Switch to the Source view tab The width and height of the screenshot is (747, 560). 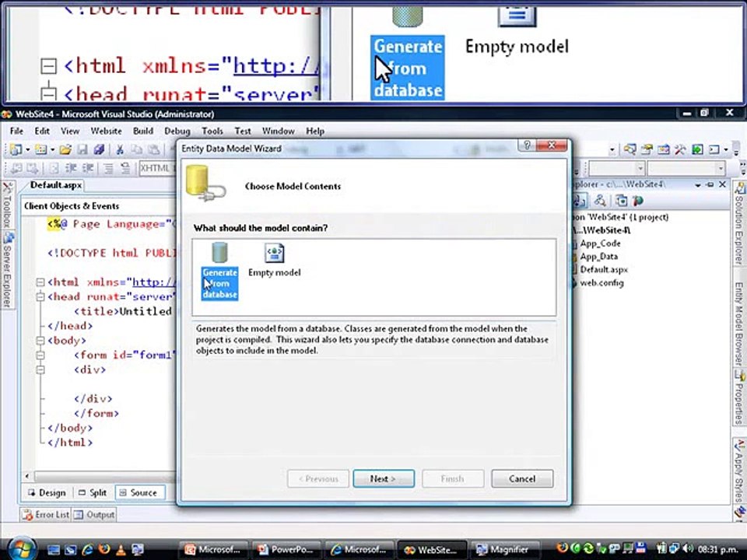139,492
